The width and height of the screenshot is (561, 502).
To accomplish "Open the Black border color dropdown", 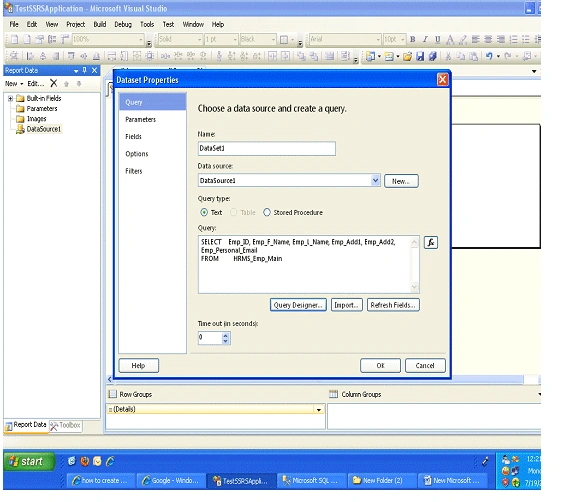I will 273,39.
